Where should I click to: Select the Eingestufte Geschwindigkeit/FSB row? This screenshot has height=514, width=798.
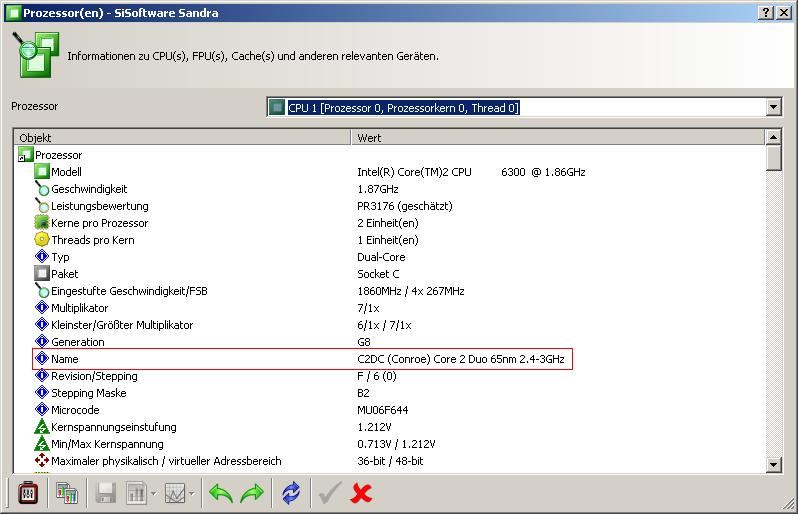pos(129,291)
